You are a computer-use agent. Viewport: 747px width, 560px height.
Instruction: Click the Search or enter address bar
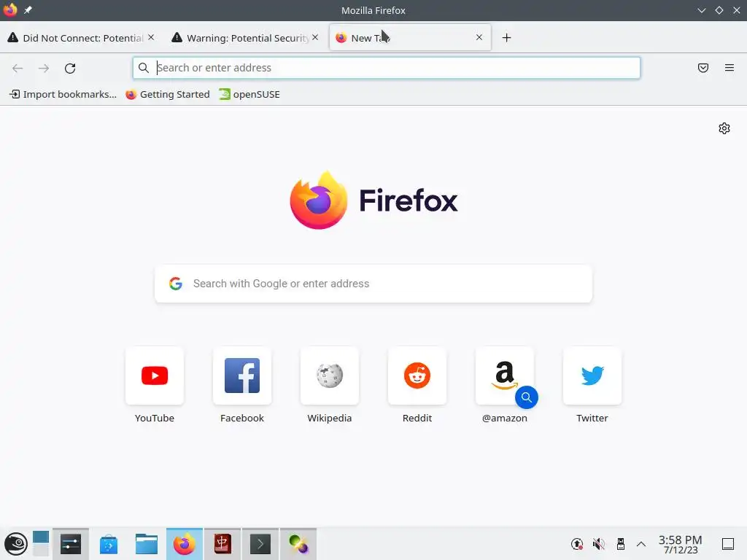click(387, 68)
